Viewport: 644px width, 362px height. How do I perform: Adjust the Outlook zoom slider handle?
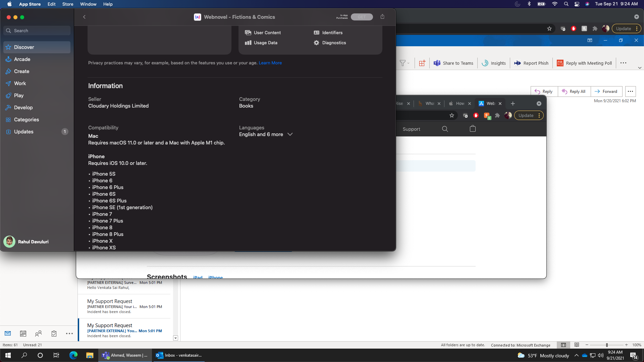coord(607,345)
